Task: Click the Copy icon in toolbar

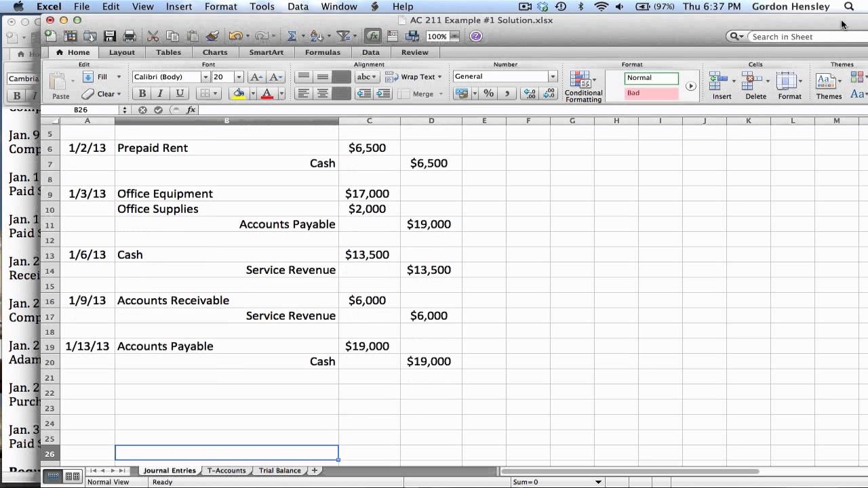Action: [173, 36]
